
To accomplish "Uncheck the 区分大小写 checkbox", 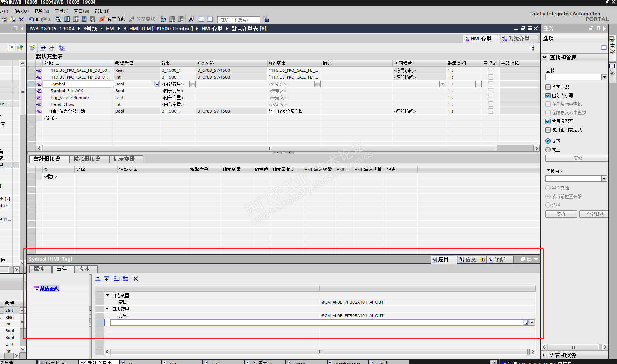I will [548, 95].
